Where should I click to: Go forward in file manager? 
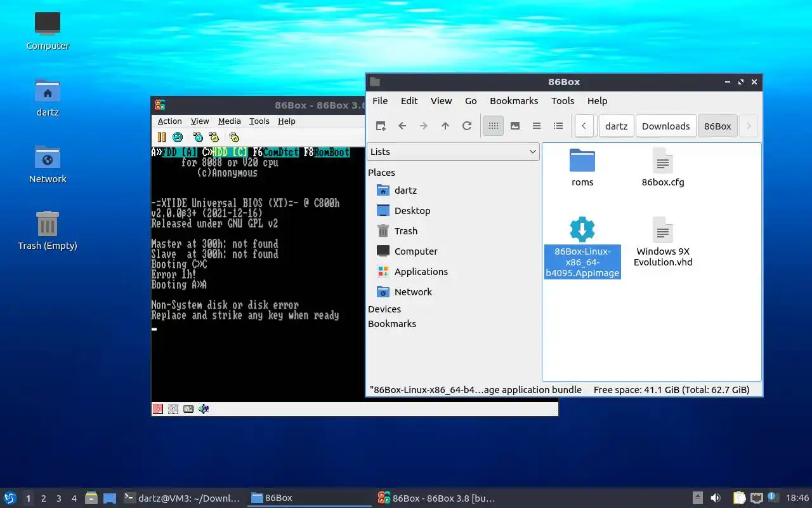424,126
